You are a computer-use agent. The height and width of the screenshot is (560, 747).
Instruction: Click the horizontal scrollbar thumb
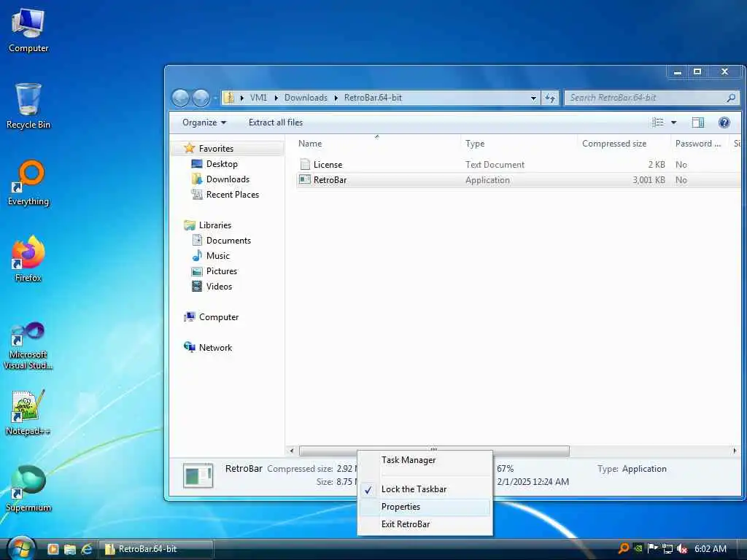point(434,451)
